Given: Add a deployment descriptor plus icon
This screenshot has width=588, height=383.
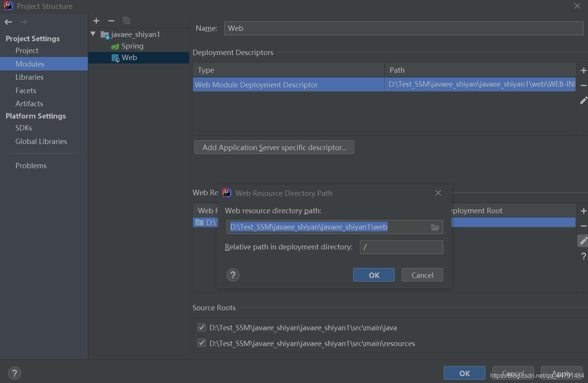Looking at the screenshot, I should pos(583,70).
